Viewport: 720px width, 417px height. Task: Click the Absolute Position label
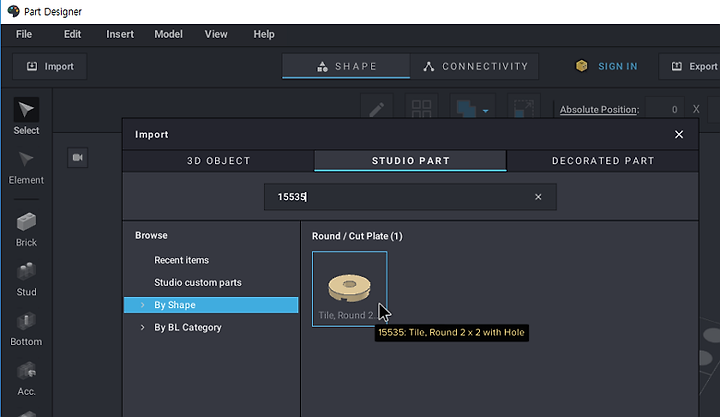(599, 110)
